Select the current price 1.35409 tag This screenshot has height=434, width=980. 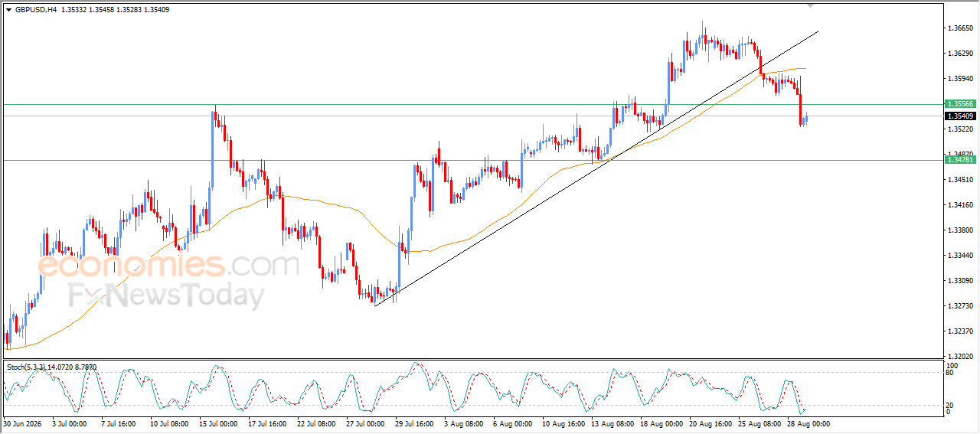coord(959,116)
